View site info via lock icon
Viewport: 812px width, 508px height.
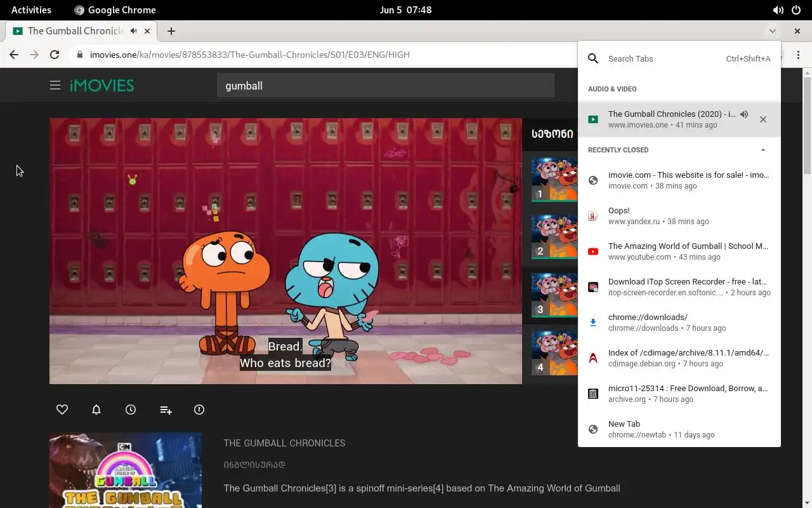point(79,55)
